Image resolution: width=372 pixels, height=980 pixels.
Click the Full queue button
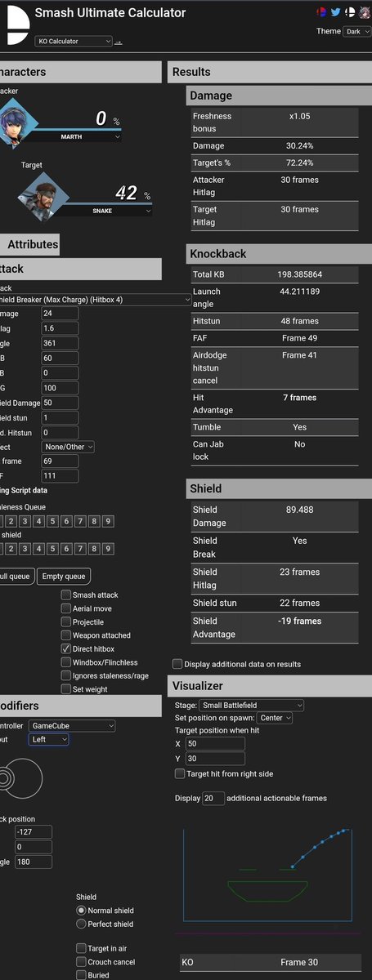tap(16, 577)
